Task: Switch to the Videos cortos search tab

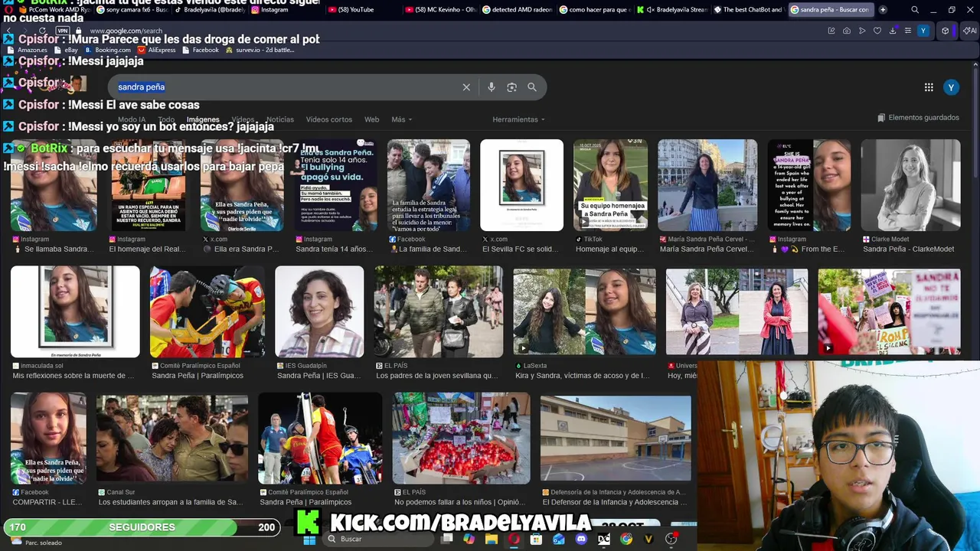Action: [329, 119]
